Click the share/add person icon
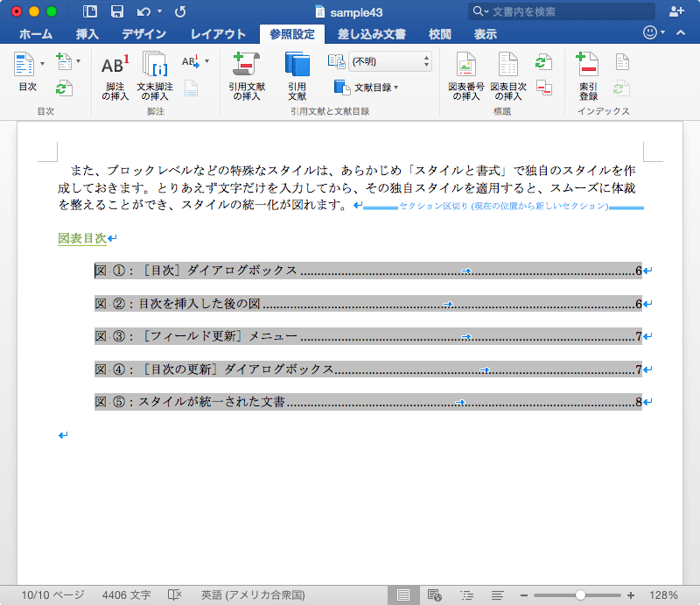Screen dimensions: 700x605 click(x=676, y=11)
